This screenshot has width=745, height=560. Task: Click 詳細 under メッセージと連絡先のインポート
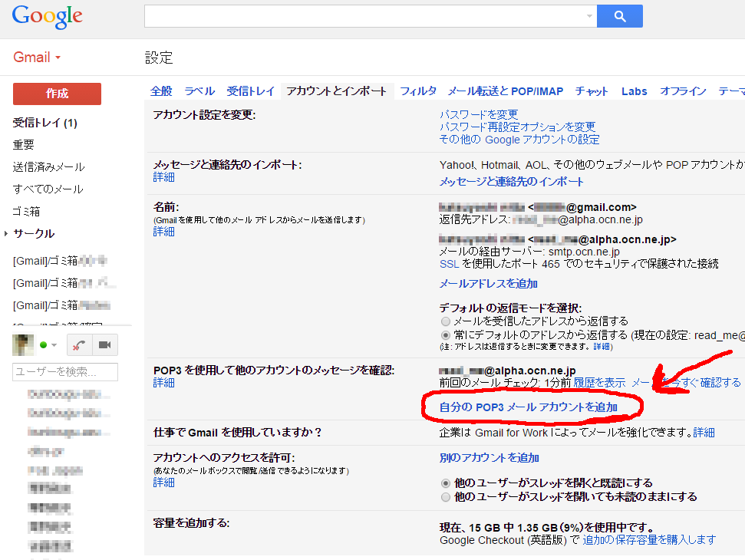pyautogui.click(x=164, y=177)
